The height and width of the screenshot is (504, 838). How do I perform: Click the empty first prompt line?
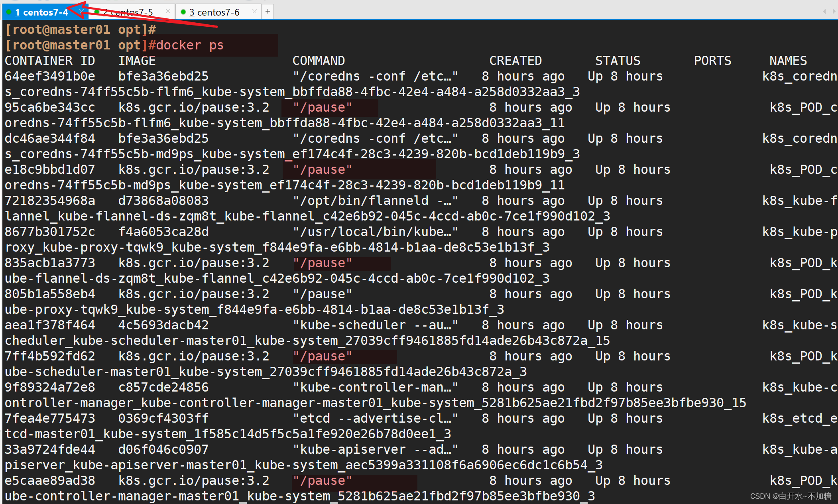80,30
